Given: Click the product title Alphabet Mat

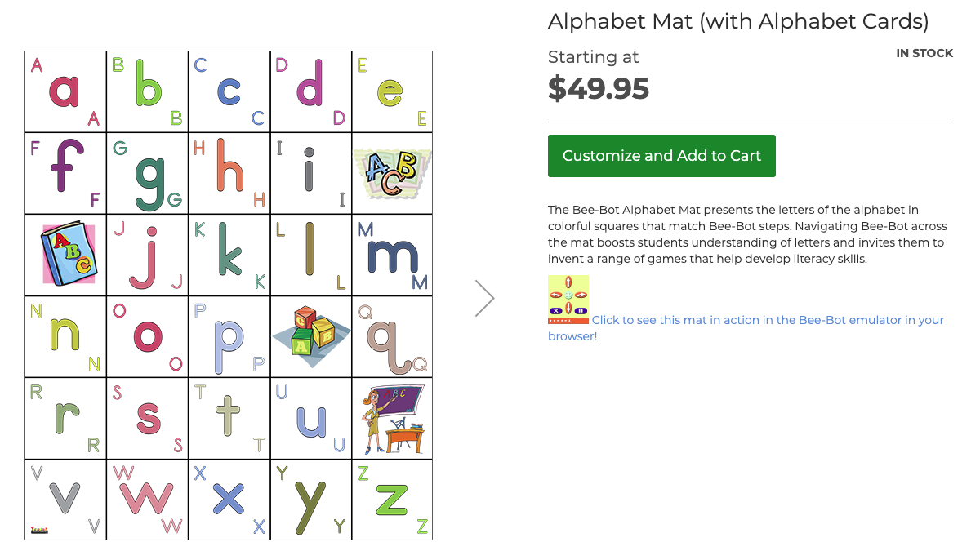Looking at the screenshot, I should [x=738, y=22].
